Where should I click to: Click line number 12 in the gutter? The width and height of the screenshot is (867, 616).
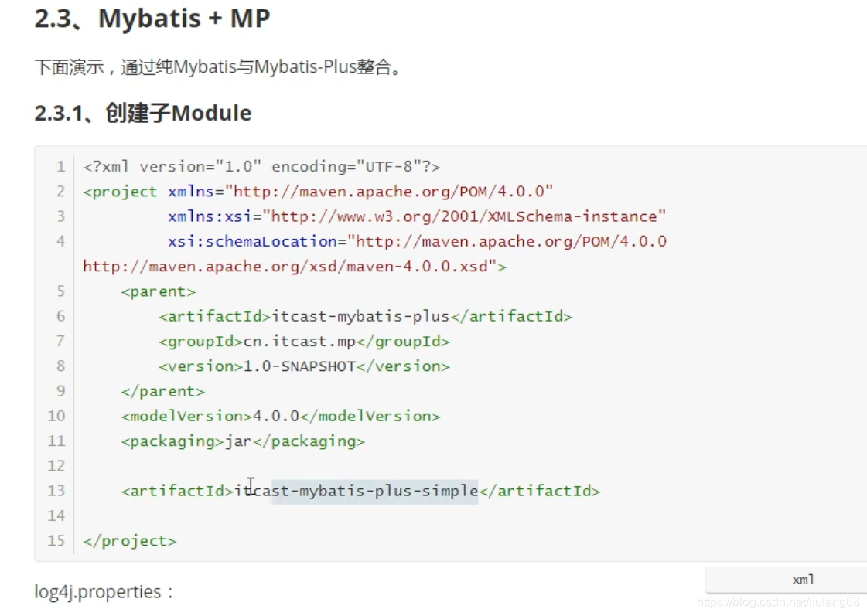click(56, 466)
